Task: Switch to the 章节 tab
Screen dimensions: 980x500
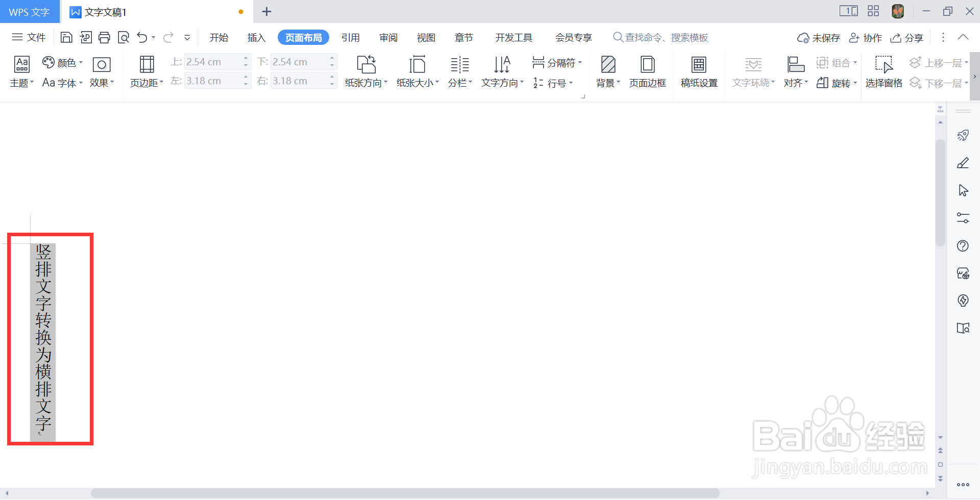Action: (x=464, y=37)
